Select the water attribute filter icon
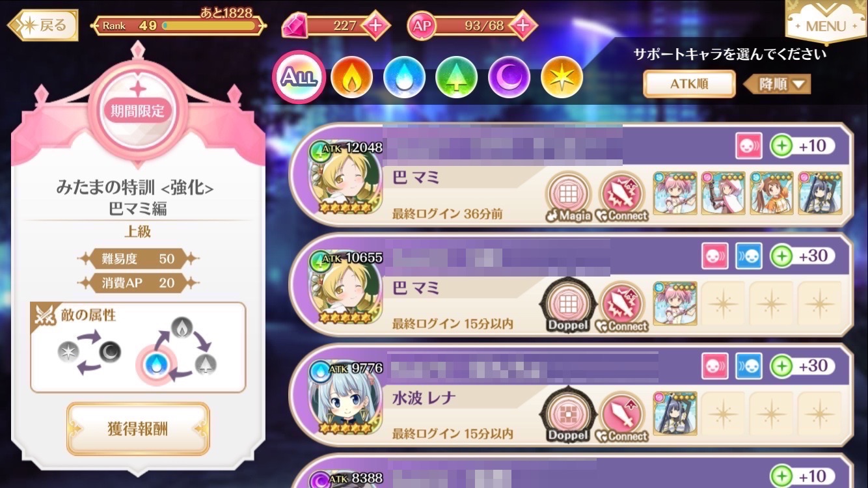The image size is (868, 488). [x=404, y=77]
